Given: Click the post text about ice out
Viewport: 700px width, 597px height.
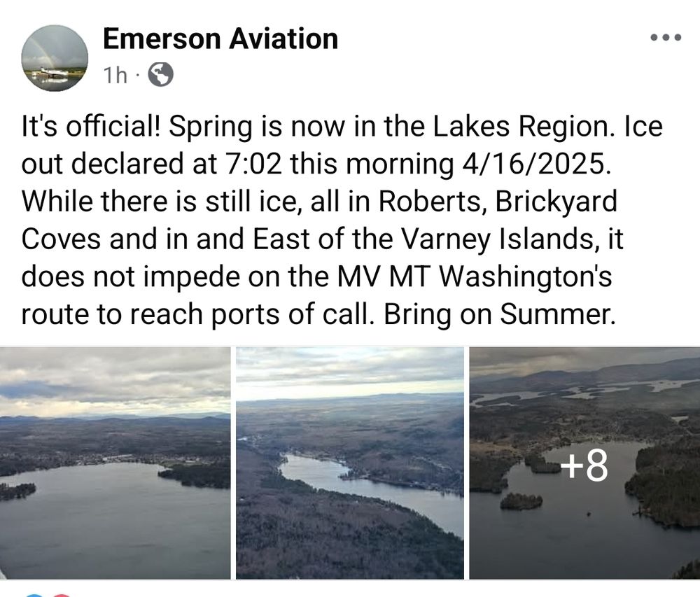Looking at the screenshot, I should pos(342,220).
